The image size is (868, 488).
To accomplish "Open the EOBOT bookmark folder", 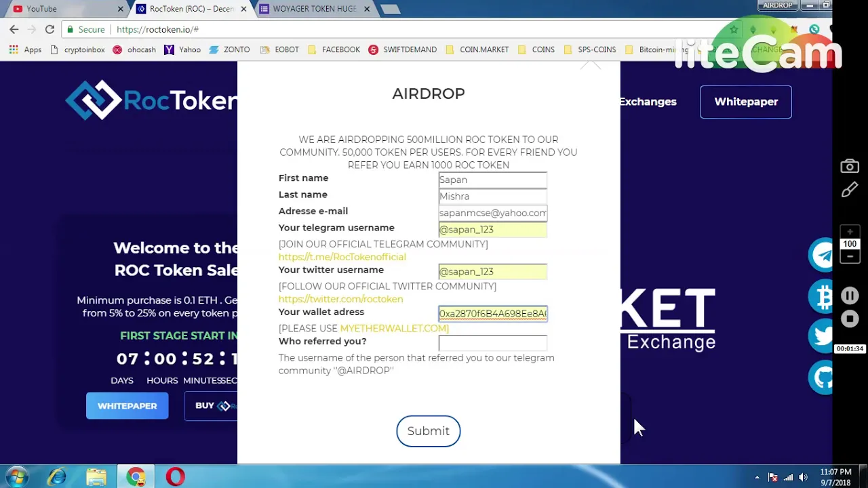I will (279, 49).
